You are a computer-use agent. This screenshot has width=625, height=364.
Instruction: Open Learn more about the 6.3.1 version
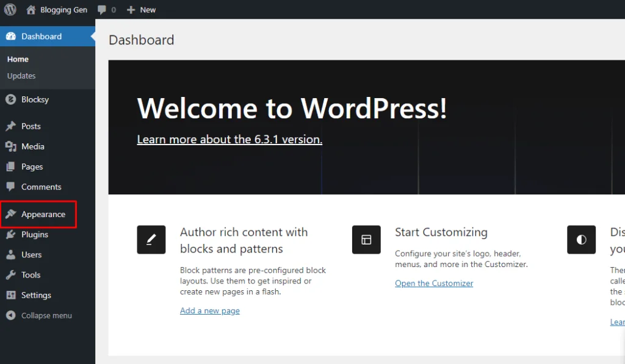pyautogui.click(x=229, y=140)
